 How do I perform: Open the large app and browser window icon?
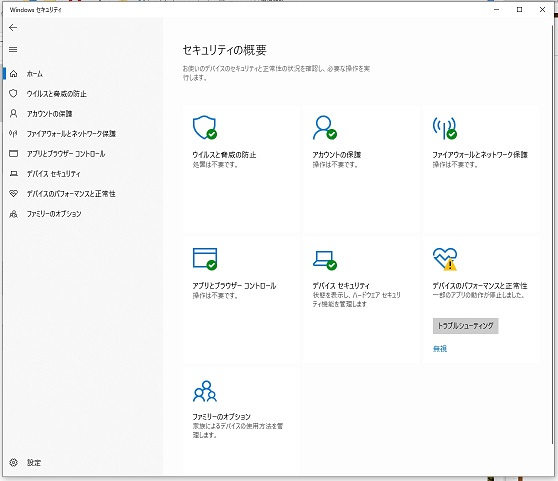(x=205, y=259)
